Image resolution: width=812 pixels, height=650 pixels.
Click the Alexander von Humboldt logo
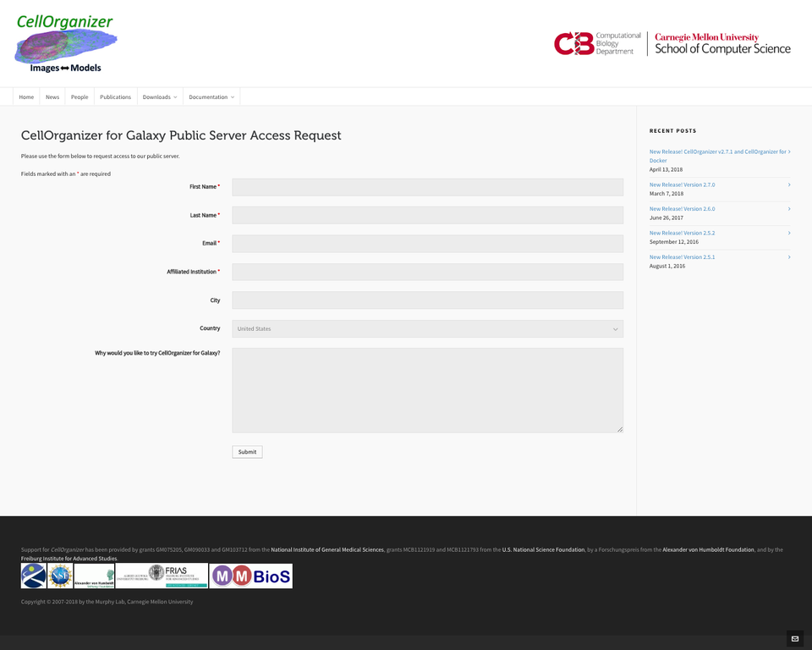[94, 576]
